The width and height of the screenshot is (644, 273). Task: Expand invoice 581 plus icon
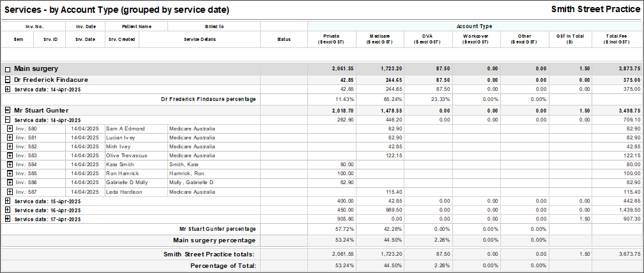(x=10, y=137)
